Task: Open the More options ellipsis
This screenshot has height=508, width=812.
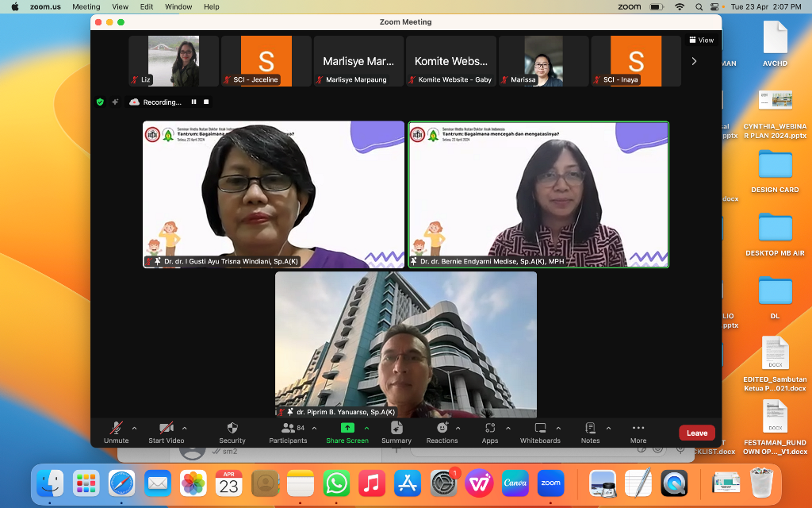Action: coord(638,433)
